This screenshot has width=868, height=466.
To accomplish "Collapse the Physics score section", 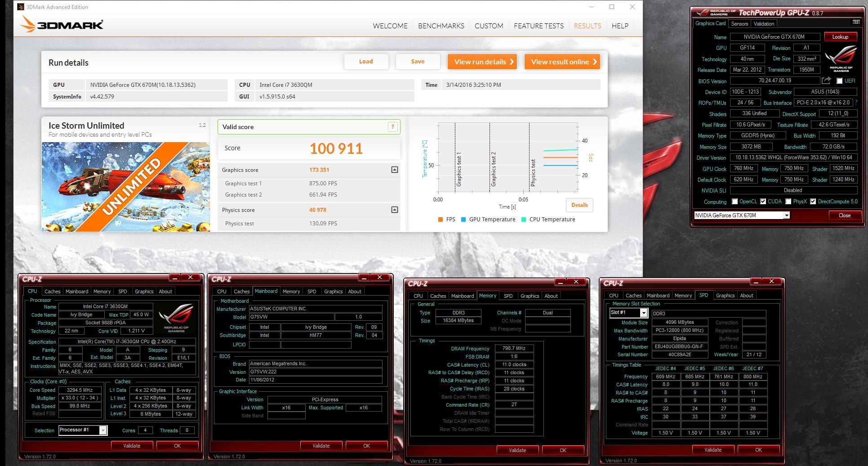I will click(394, 210).
